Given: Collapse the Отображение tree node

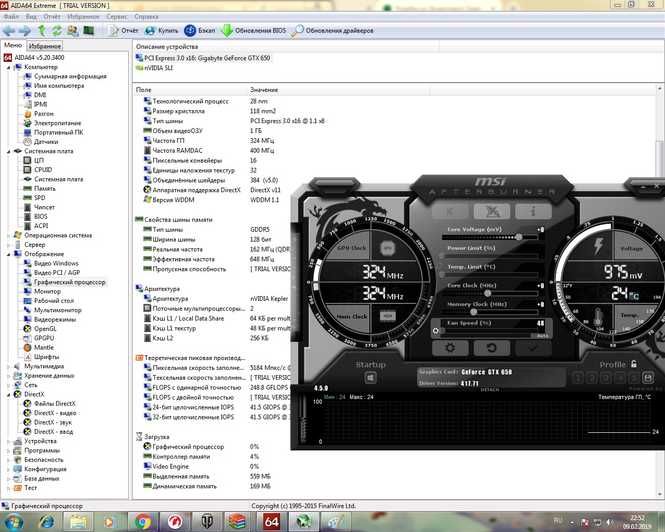Looking at the screenshot, I should click(x=8, y=254).
